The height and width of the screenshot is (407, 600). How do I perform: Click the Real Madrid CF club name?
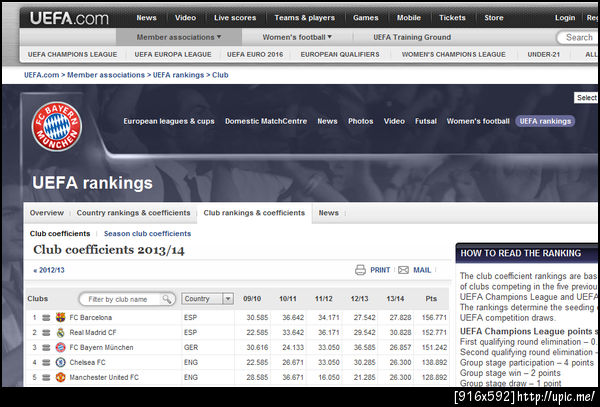(93, 332)
